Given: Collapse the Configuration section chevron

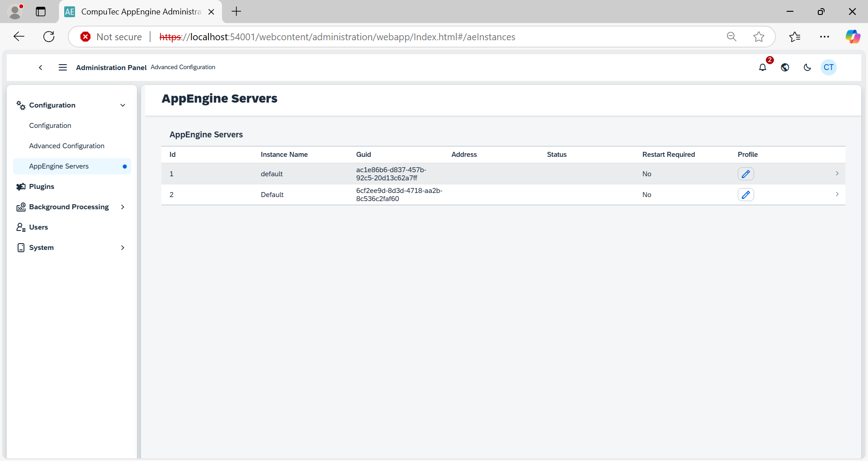Looking at the screenshot, I should click(x=123, y=105).
